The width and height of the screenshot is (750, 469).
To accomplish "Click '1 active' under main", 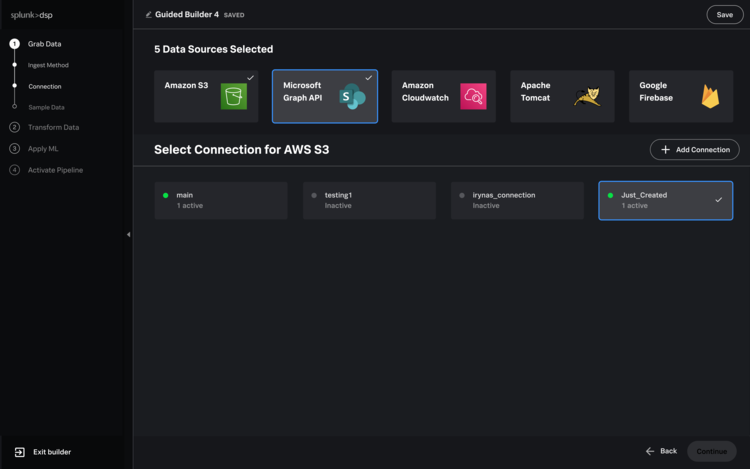I will point(190,206).
